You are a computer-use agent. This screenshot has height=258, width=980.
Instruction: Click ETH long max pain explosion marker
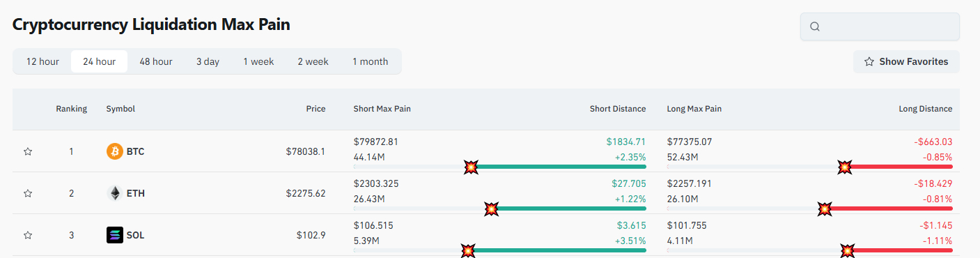tap(825, 208)
